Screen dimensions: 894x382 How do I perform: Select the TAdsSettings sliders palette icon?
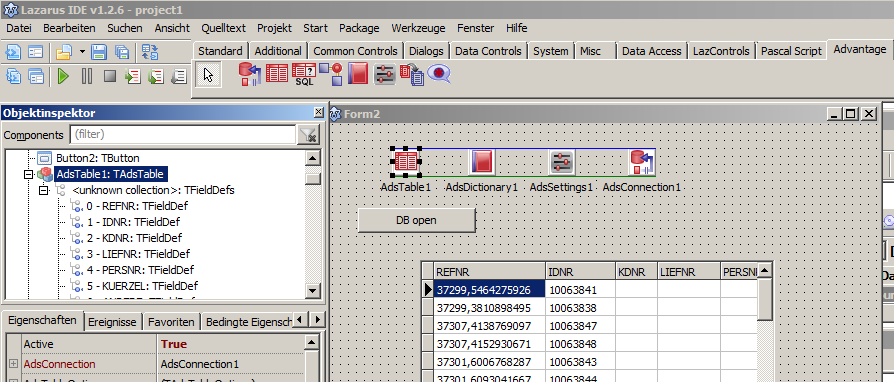(x=385, y=74)
